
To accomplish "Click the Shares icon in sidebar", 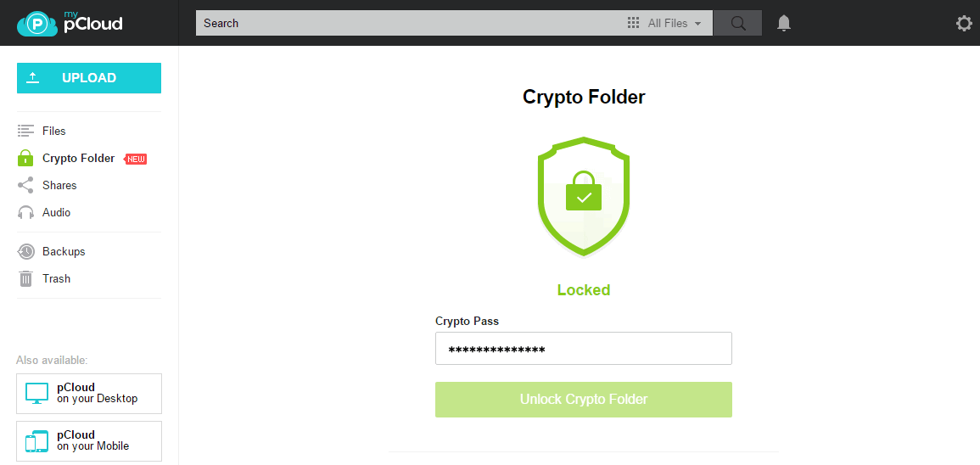I will coord(25,186).
